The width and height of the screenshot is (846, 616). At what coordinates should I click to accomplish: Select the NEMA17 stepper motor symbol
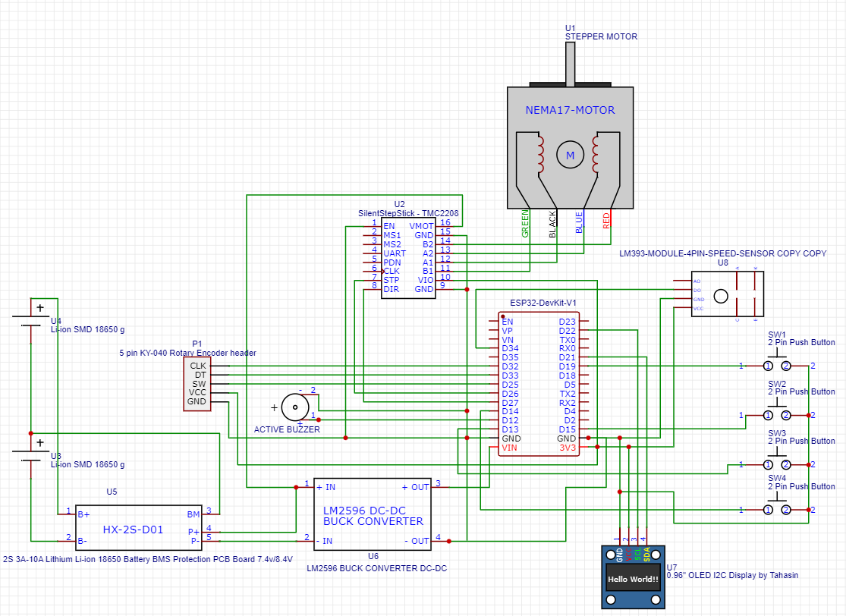569,144
